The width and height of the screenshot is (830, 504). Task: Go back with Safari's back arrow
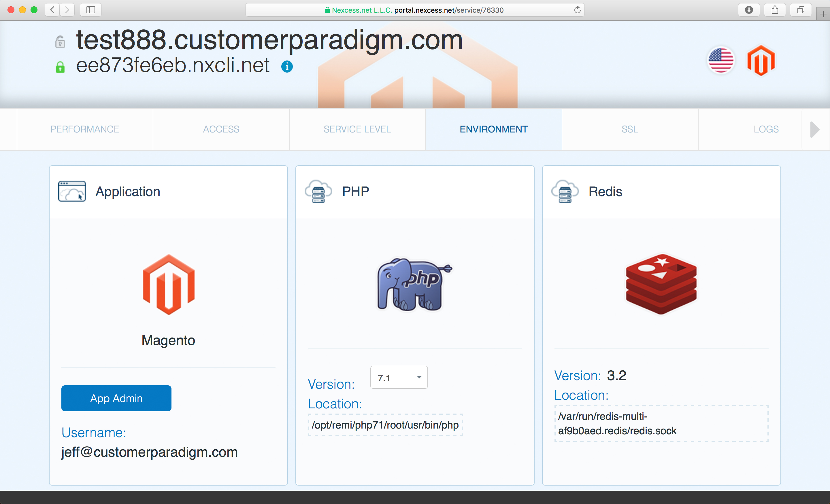click(x=52, y=10)
